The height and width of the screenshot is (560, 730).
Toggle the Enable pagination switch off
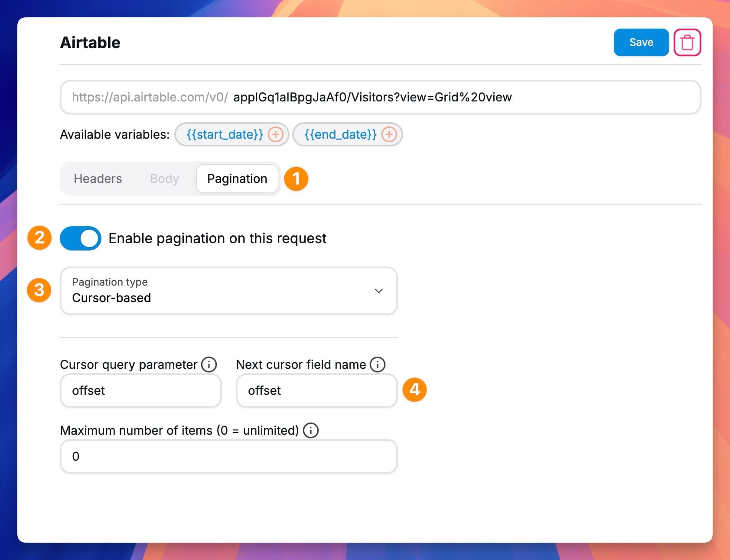coord(80,238)
